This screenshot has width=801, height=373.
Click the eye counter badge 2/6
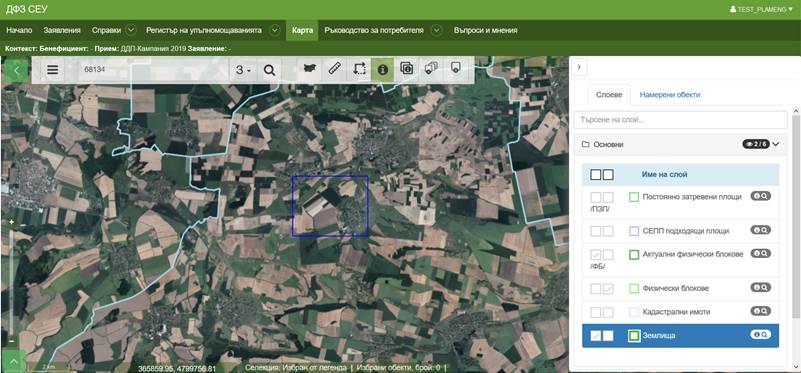[x=756, y=144]
